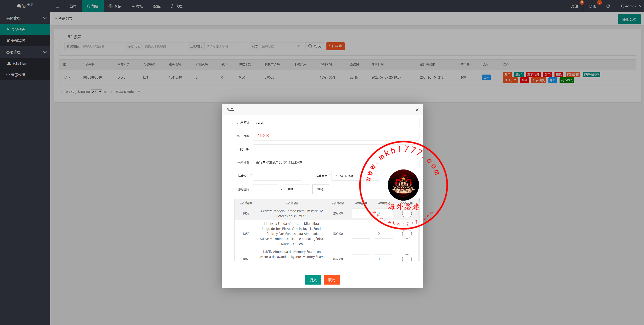Open the 帮助 top menu

tap(137, 6)
